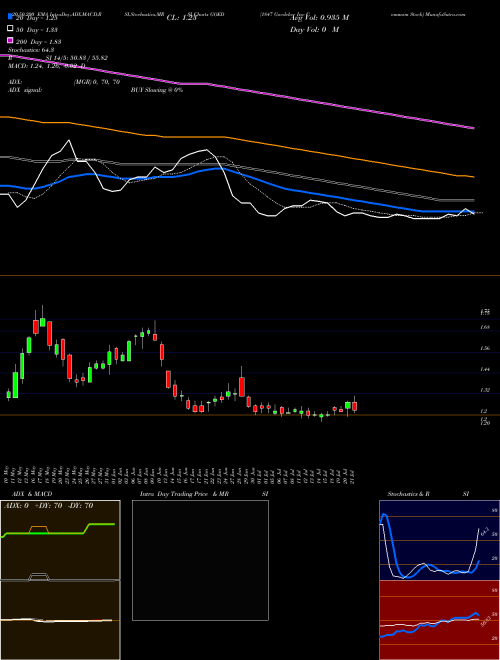This screenshot has width=500, height=660.
Task: Click the white 50 Day legend swatch
Action: click(x=11, y=29)
